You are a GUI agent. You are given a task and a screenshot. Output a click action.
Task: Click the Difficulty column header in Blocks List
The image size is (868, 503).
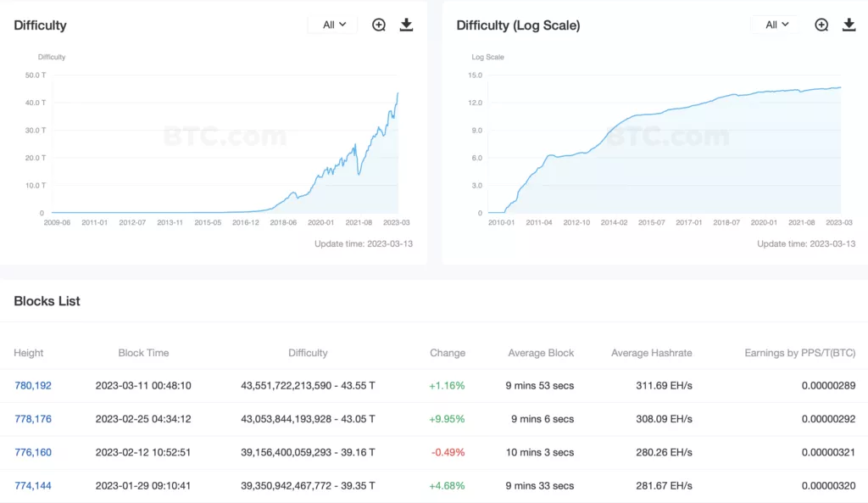pos(308,353)
